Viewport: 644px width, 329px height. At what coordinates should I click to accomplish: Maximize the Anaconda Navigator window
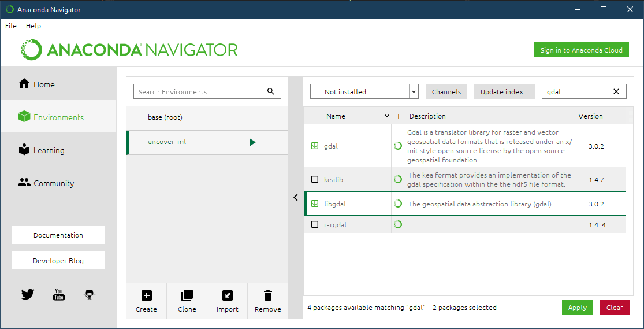point(604,9)
